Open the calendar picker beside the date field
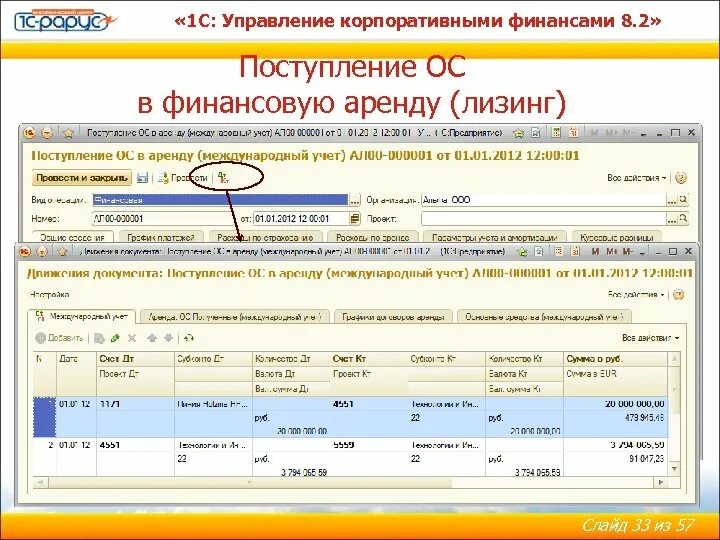 [x=355, y=219]
